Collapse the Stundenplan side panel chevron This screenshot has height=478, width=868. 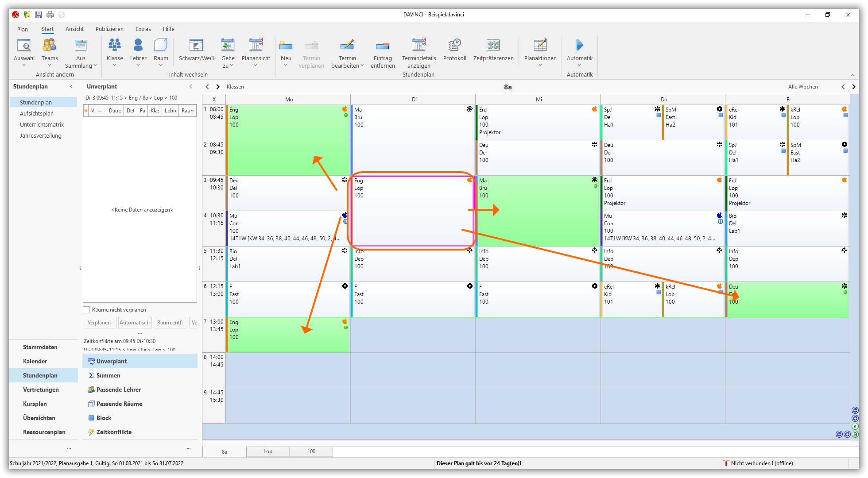pos(71,86)
